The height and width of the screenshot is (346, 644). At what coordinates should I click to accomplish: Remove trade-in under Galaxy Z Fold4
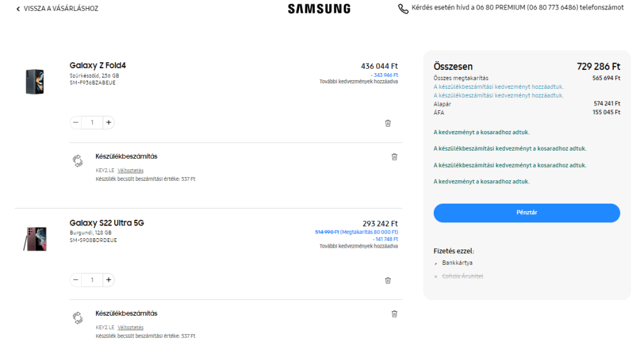[x=394, y=156]
